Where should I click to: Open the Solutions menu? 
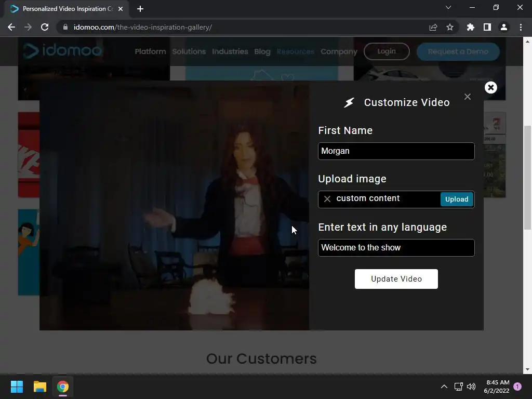pyautogui.click(x=189, y=51)
